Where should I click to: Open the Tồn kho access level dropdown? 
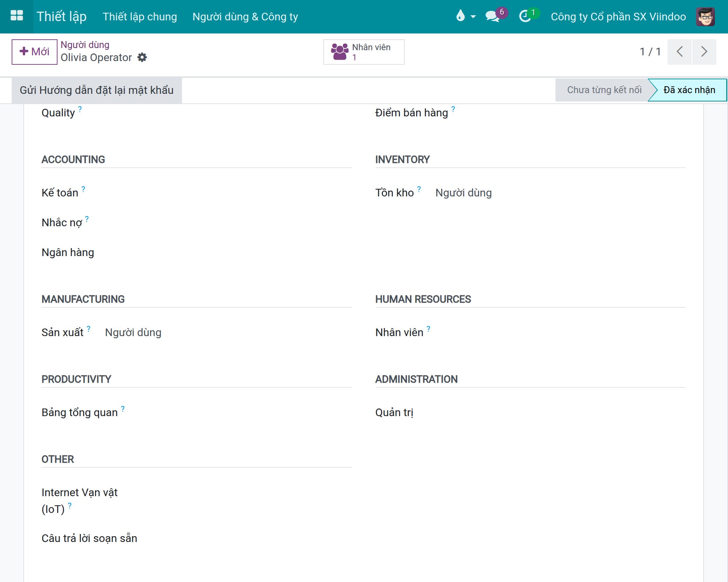pyautogui.click(x=463, y=192)
